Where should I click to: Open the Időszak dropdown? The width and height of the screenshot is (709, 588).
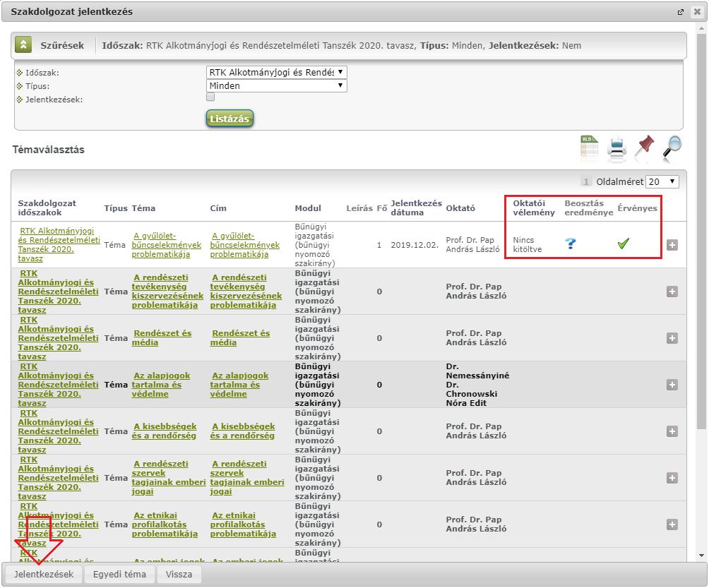coord(276,72)
